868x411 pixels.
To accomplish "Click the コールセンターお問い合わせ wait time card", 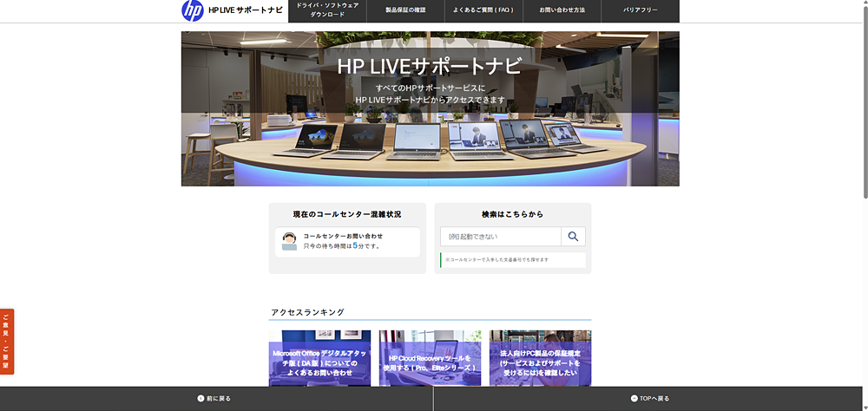I will 347,241.
